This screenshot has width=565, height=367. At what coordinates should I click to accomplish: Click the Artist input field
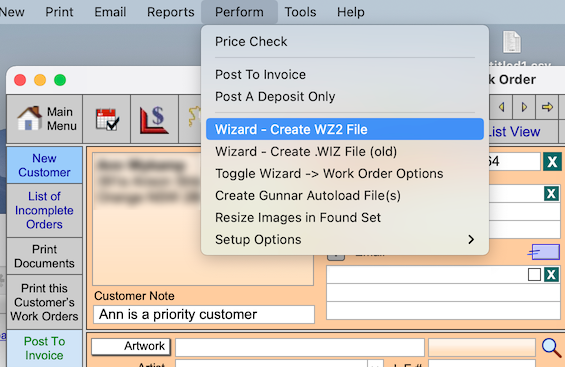[271, 364]
